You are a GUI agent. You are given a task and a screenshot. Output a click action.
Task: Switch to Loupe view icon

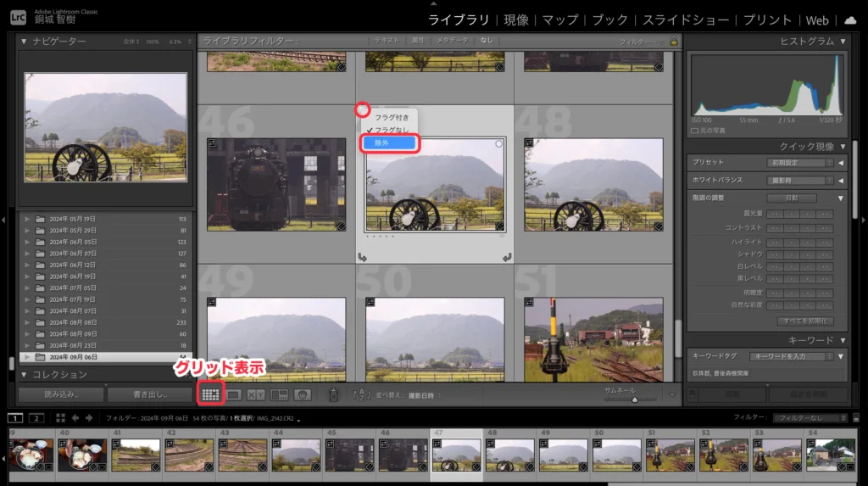tap(234, 394)
